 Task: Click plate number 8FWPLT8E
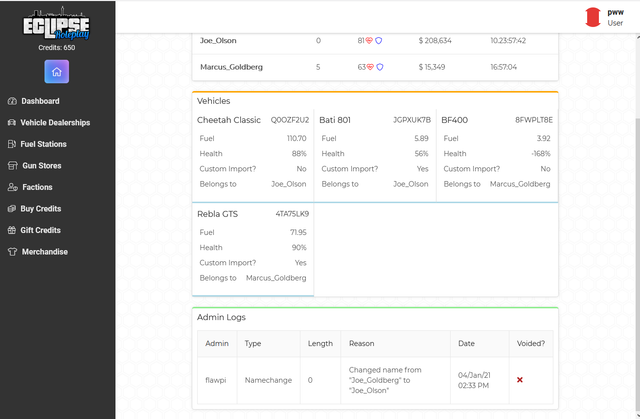tap(534, 120)
